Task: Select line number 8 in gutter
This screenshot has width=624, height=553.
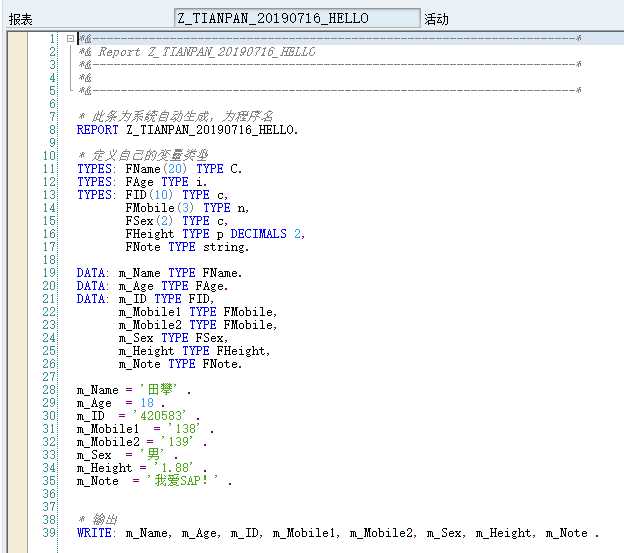Action: coord(52,130)
